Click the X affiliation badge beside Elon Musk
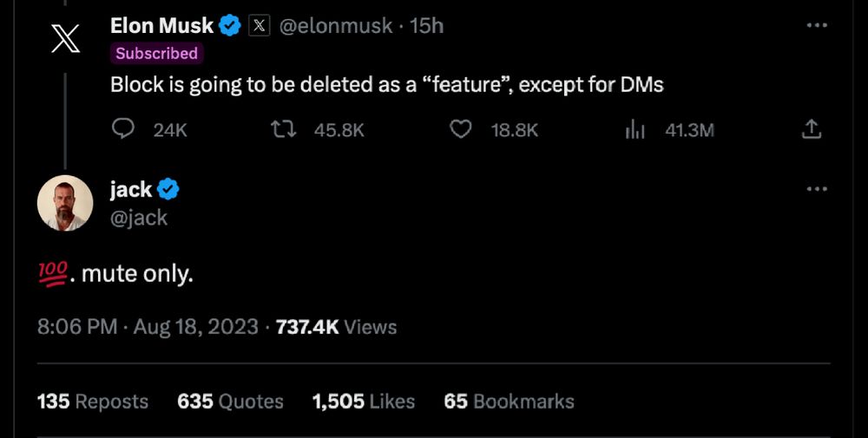Screen dimensions: 868x438 [260, 26]
